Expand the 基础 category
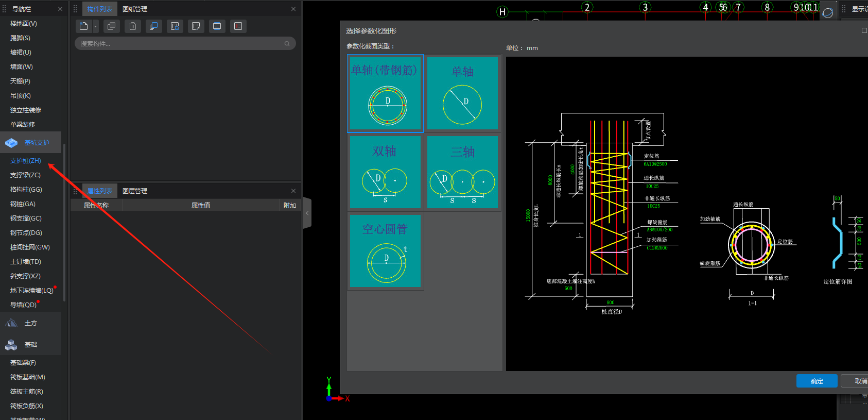The image size is (868, 420). [x=30, y=344]
